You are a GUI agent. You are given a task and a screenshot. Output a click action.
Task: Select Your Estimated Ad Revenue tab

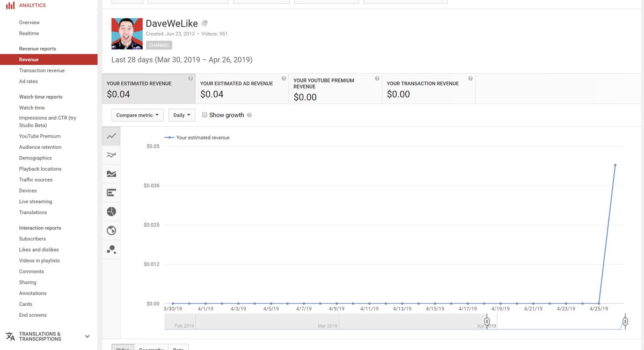point(242,89)
